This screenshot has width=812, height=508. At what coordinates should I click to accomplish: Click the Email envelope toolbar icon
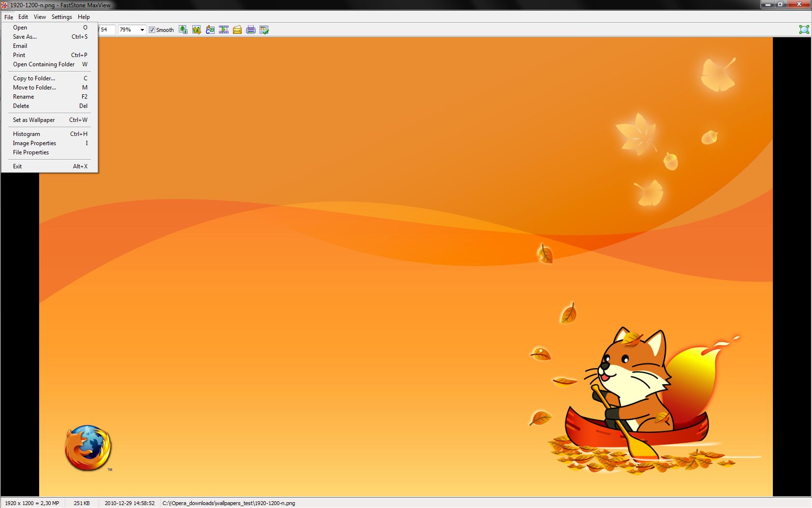237,30
